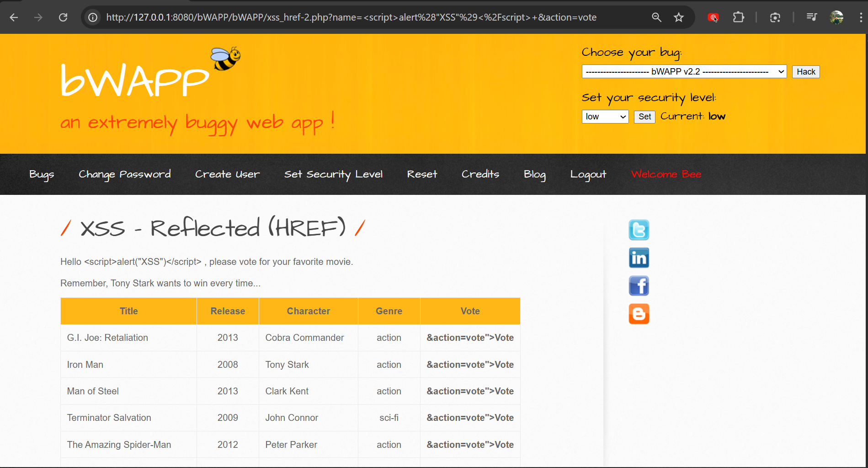View site information icon

click(x=93, y=17)
